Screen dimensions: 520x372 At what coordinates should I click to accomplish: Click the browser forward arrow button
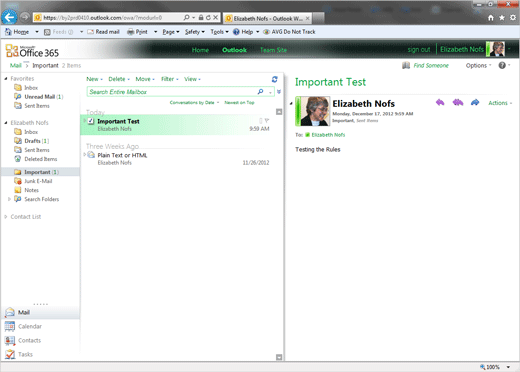(24, 17)
